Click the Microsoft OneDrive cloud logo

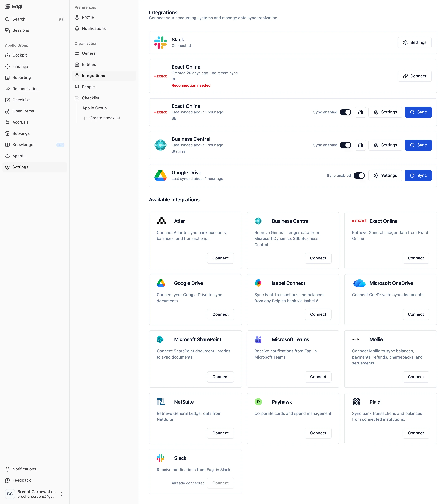(x=359, y=283)
